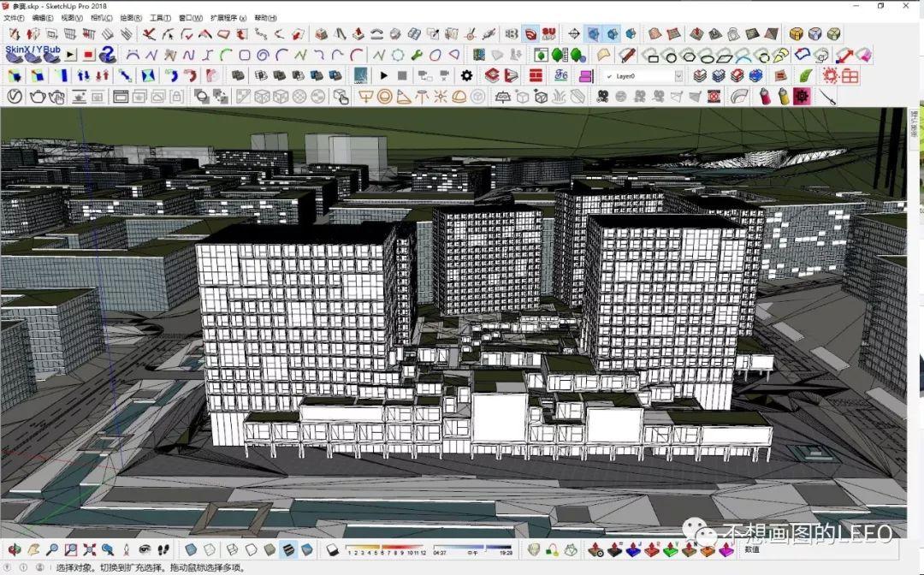Click the V-Ray sun light icon
Screen dimensions: 924x575
(441, 97)
